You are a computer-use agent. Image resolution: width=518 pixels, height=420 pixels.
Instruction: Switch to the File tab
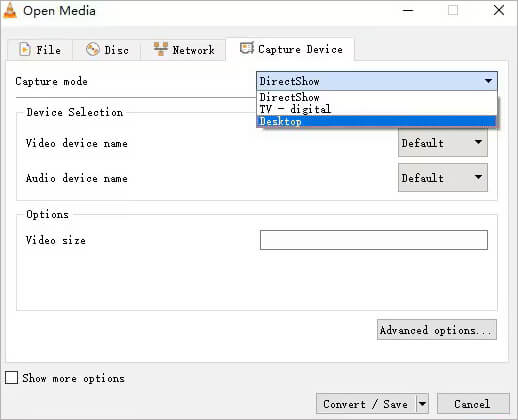(x=40, y=50)
